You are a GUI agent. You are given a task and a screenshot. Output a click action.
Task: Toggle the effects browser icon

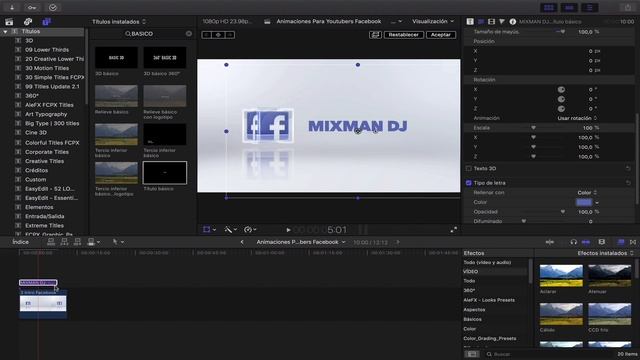click(621, 242)
